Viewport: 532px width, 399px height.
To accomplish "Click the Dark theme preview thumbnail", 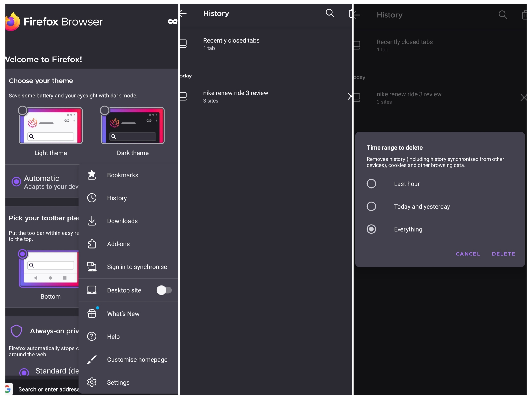I will (x=133, y=126).
